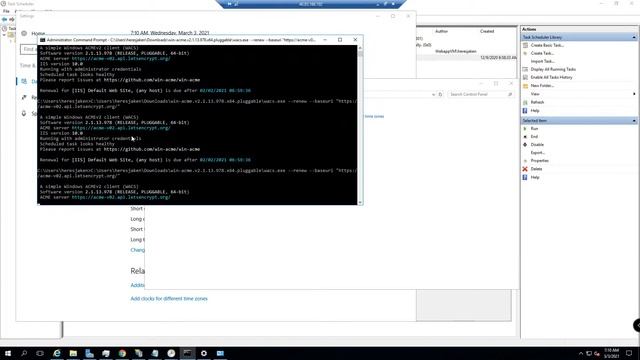Collapse the Selected Item actions section
Image resolution: width=640 pixels, height=360 pixels.
634,121
